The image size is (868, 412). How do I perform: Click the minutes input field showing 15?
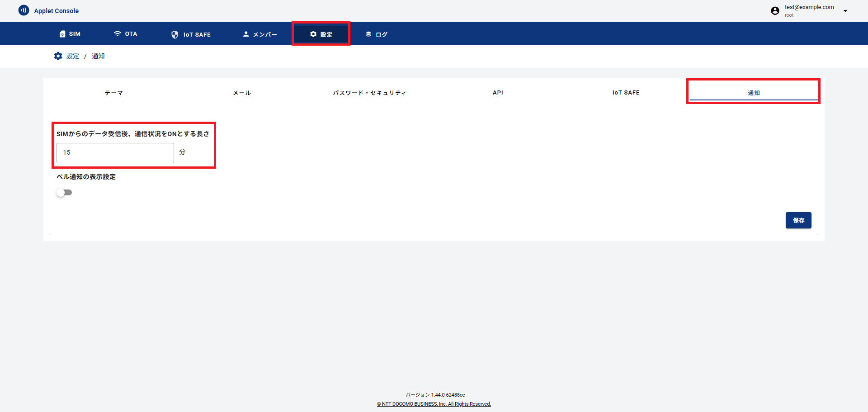point(115,153)
